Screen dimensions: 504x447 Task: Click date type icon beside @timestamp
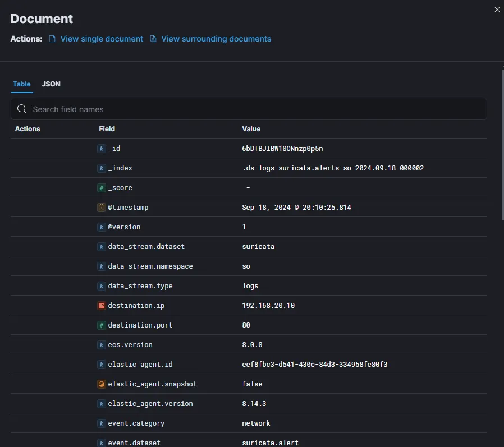(102, 208)
